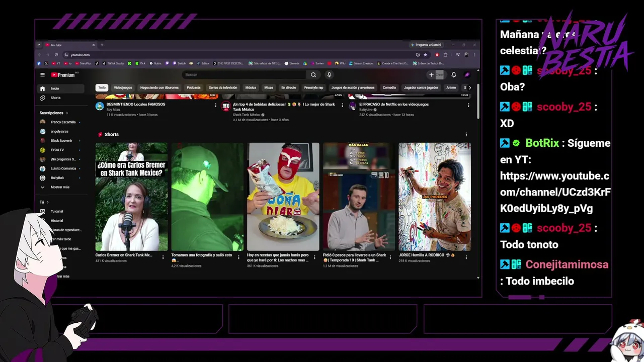Screen dimensions: 644x362
Task: Open the BaityBait subscription
Action: point(61,178)
